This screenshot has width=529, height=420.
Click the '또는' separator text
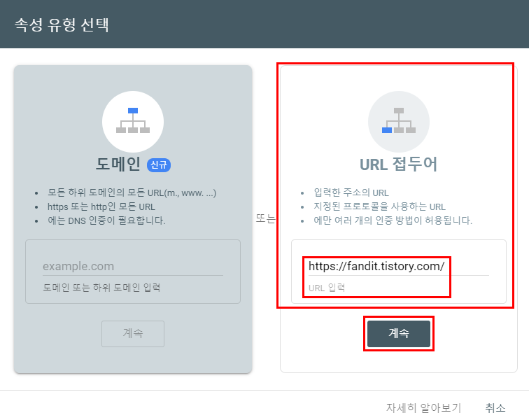pyautogui.click(x=265, y=219)
